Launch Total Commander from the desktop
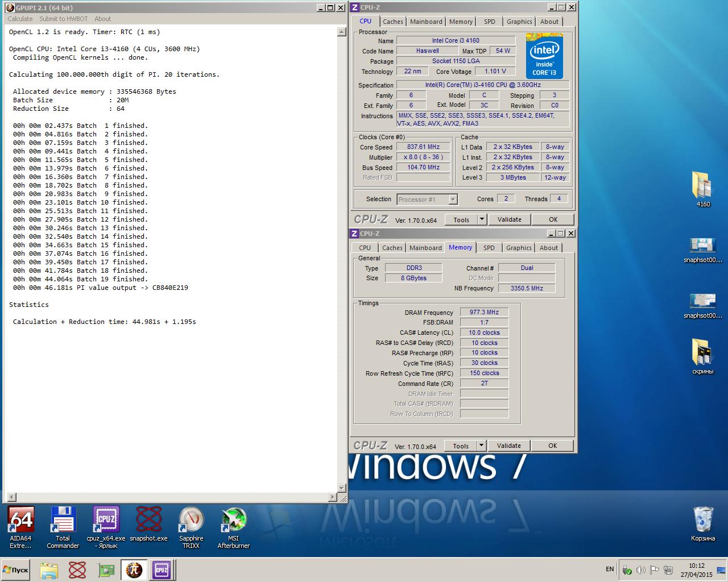The width and height of the screenshot is (728, 582). [63, 527]
